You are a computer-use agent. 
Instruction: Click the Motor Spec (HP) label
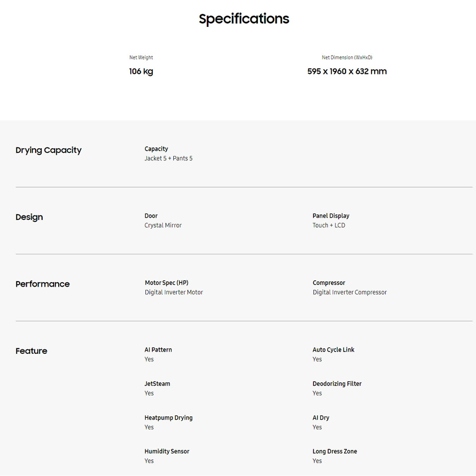(x=167, y=283)
